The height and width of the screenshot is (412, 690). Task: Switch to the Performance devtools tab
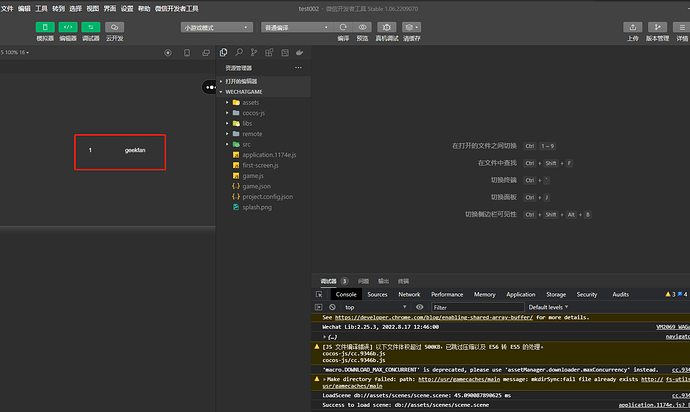pyautogui.click(x=447, y=294)
